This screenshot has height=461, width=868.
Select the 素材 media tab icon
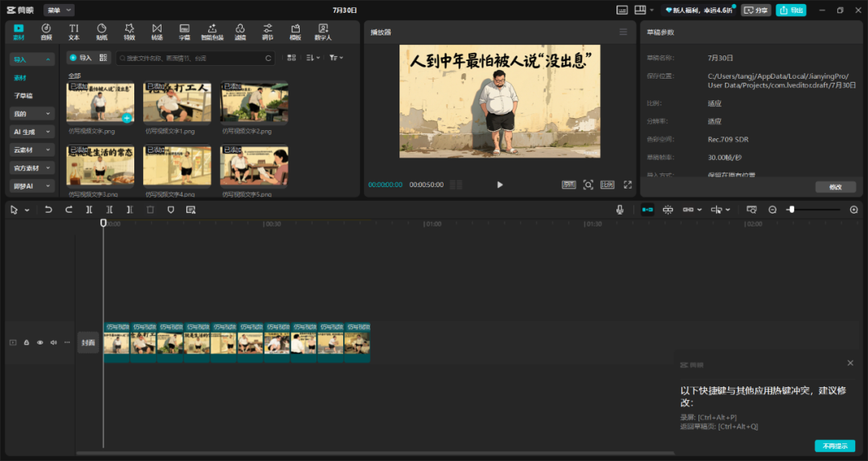pos(18,31)
